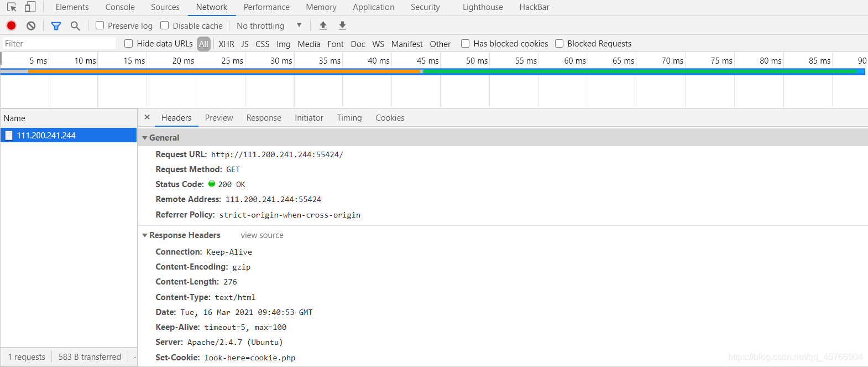Screen dimensions: 868x367
Task: Click the 200 OK status code value
Action: pos(231,184)
